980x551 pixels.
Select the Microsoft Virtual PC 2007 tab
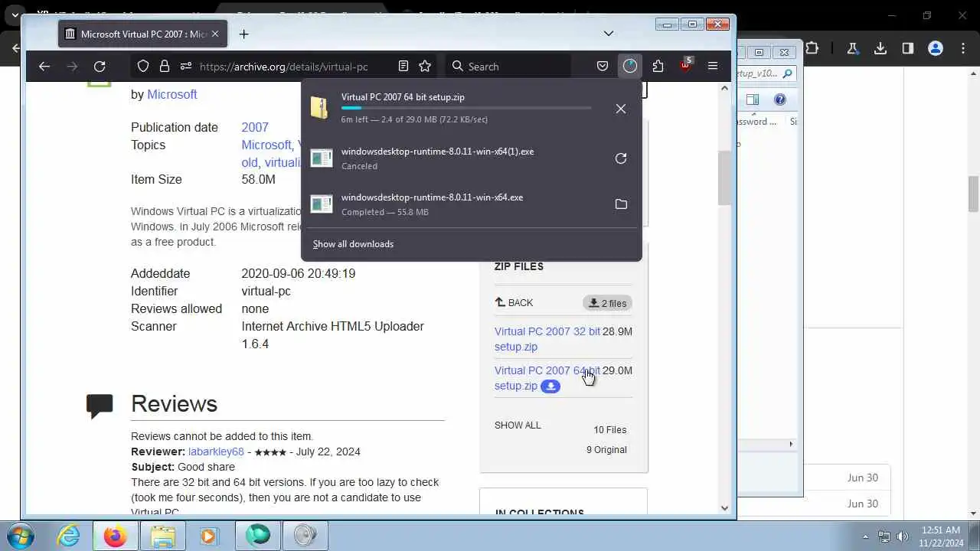click(142, 34)
